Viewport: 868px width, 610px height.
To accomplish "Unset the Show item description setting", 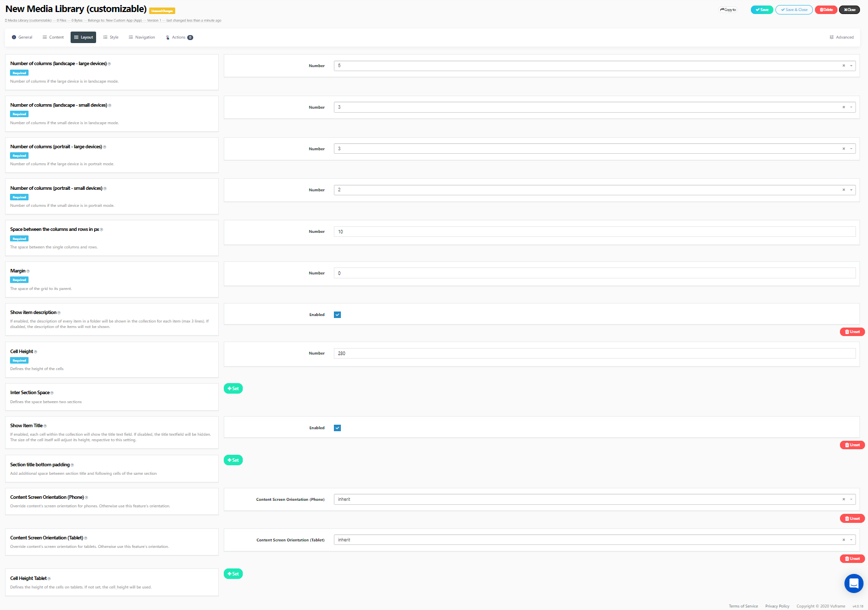I will (852, 332).
